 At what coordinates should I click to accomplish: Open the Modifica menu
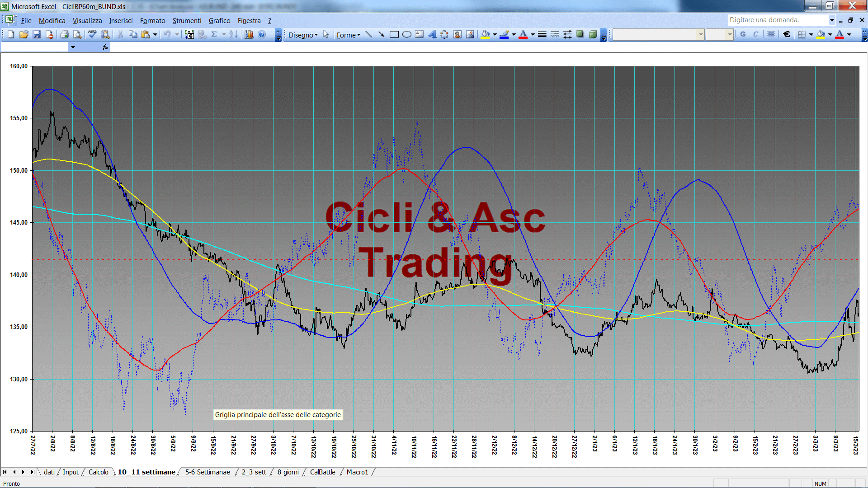52,21
